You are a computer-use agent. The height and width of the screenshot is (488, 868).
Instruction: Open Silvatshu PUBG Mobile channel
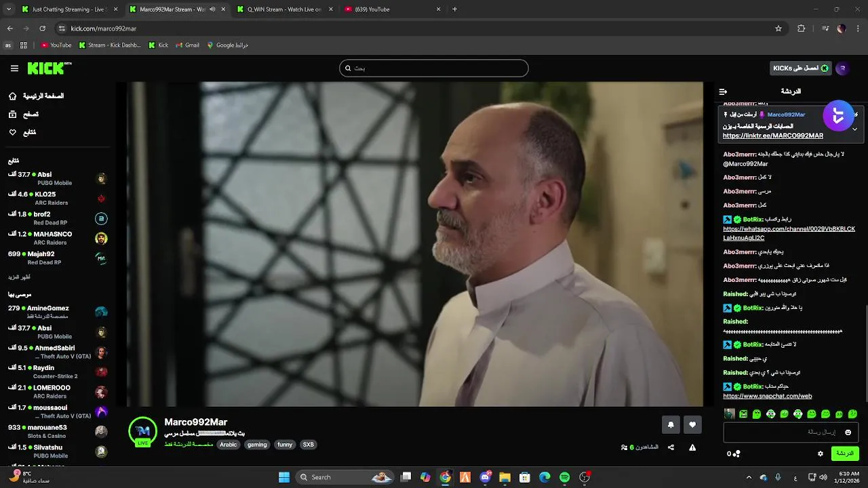58,451
